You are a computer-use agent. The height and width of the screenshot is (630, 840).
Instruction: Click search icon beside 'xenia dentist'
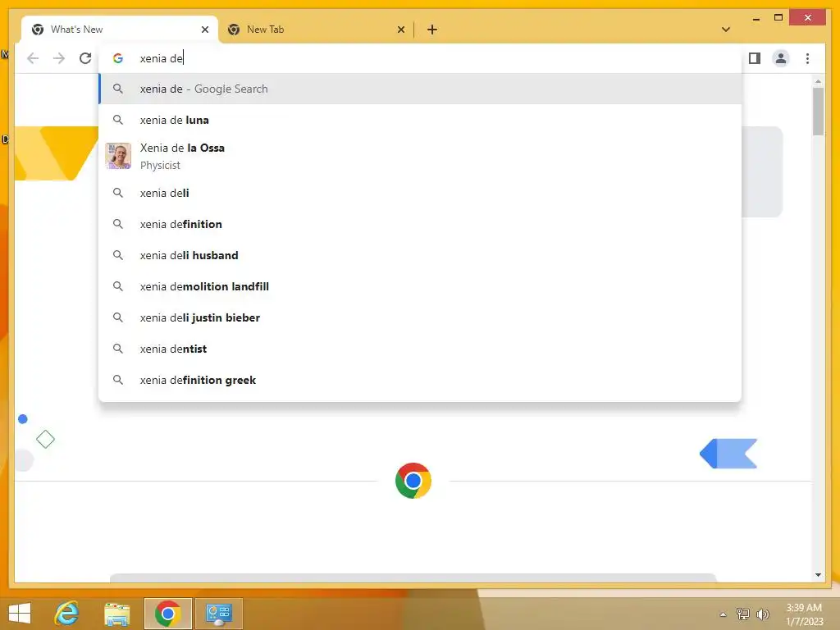(x=118, y=348)
